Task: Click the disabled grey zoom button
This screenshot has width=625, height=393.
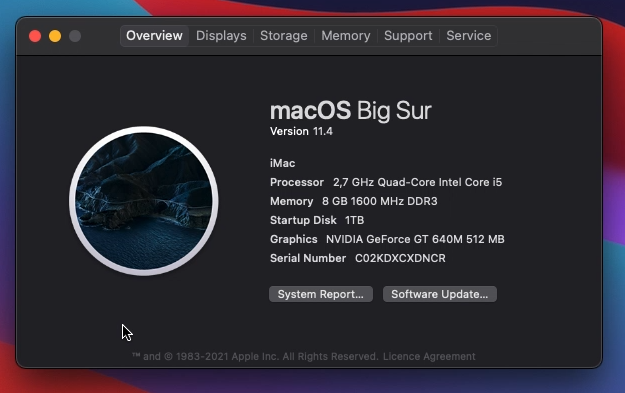Action: tap(75, 36)
